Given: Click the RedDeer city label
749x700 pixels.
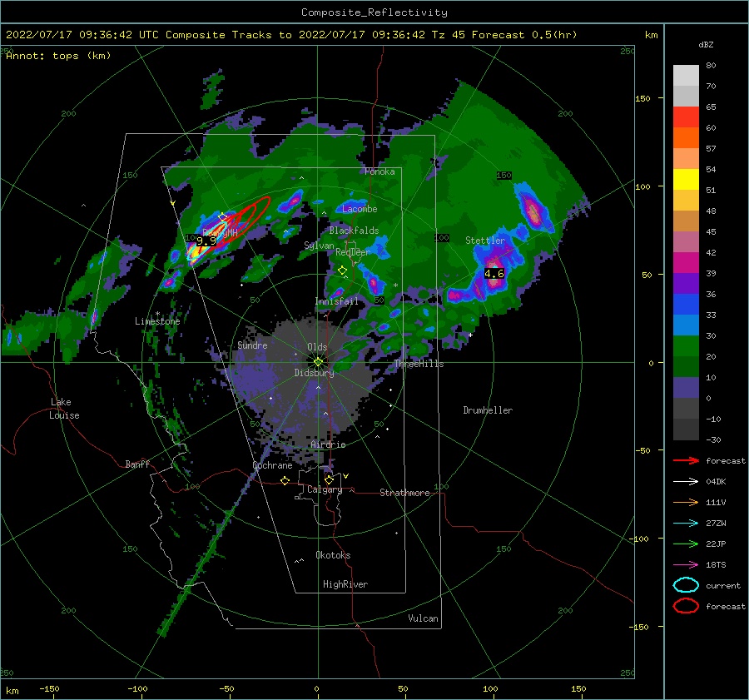Looking at the screenshot, I should (353, 252).
